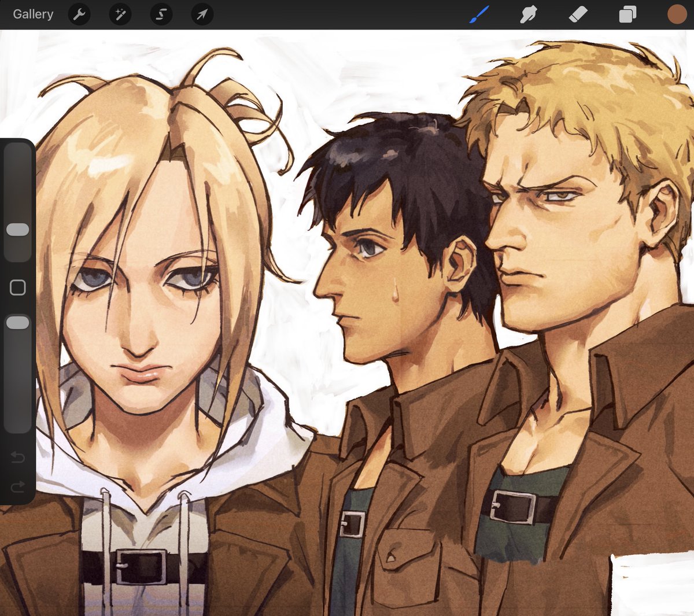Activate the Transform arrow tool
This screenshot has height=616, width=694.
pyautogui.click(x=202, y=14)
